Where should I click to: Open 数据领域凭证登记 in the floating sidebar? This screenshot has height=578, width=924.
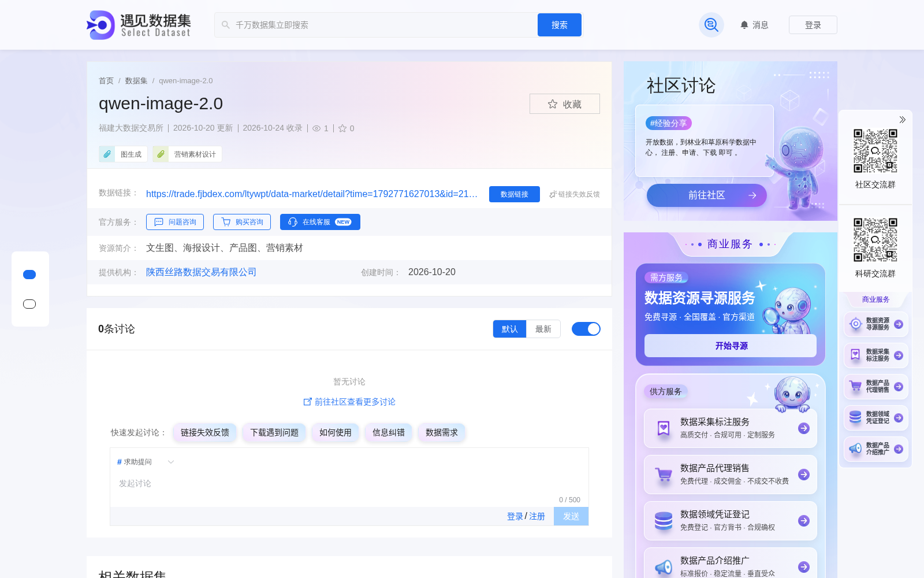876,418
